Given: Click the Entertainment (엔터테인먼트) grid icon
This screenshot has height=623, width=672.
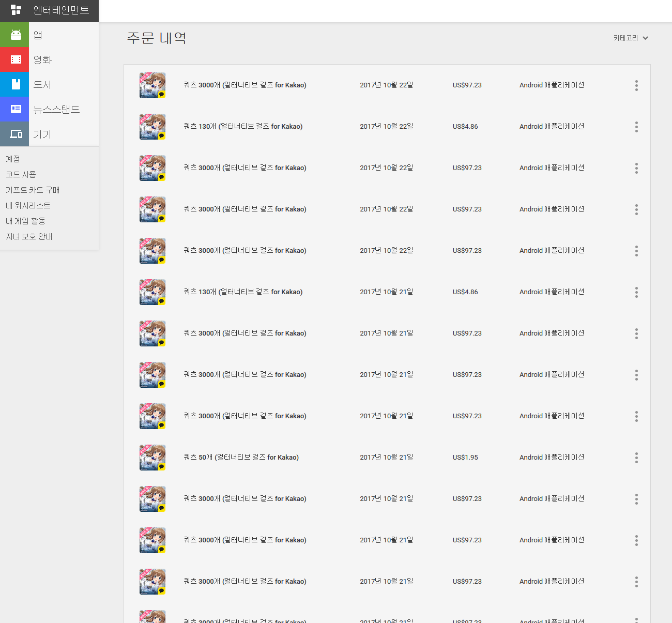Looking at the screenshot, I should point(16,10).
